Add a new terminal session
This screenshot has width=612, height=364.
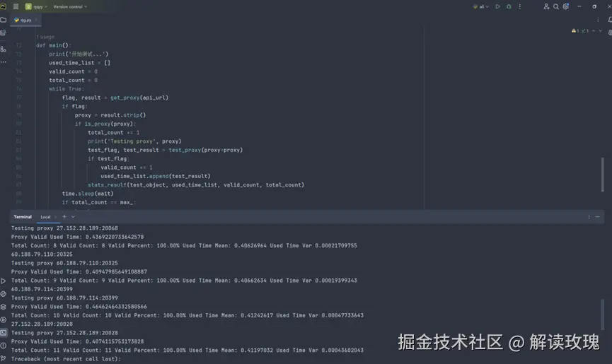point(64,217)
